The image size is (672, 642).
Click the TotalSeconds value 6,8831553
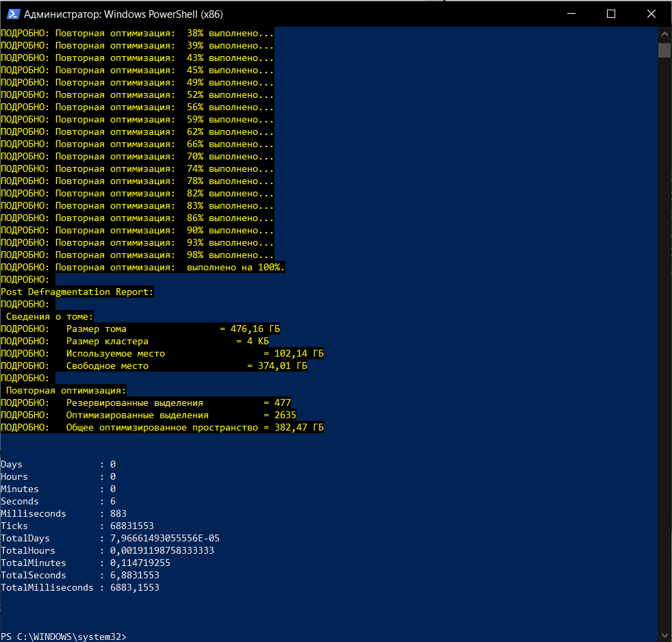point(135,575)
